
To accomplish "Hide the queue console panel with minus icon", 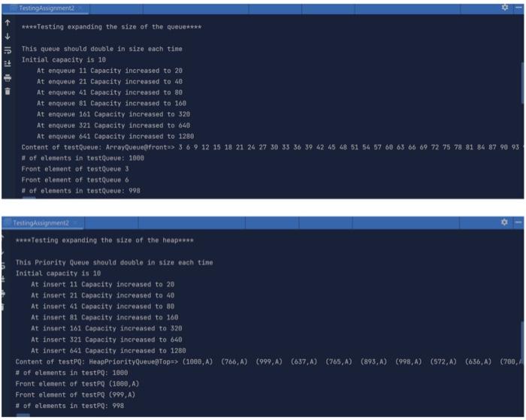I will click(518, 7).
